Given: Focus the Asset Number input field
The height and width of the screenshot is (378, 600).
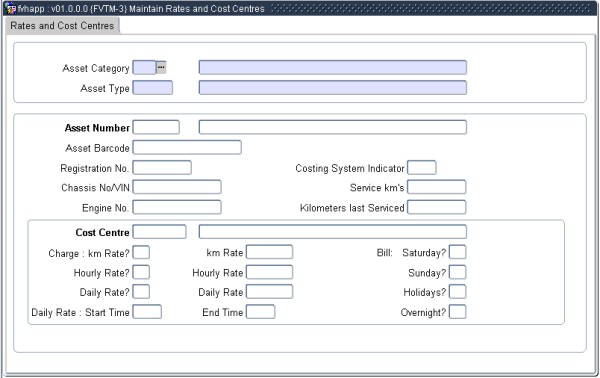Looking at the screenshot, I should [156, 127].
